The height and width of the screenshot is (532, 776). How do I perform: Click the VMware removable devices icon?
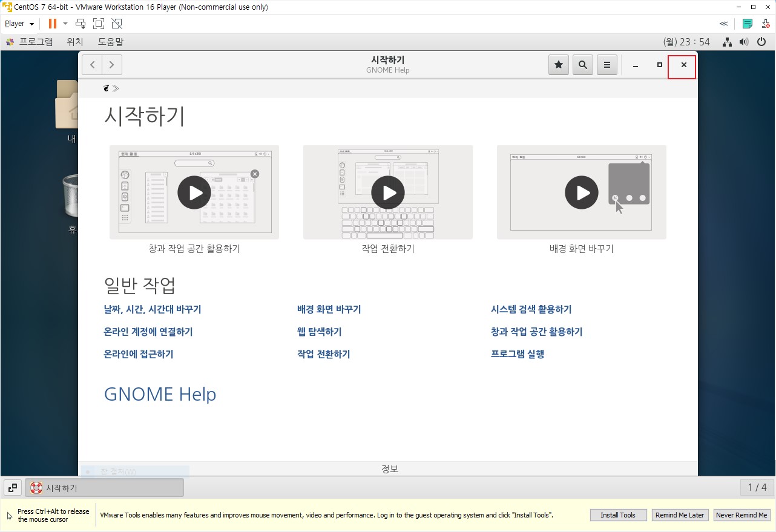click(x=766, y=24)
